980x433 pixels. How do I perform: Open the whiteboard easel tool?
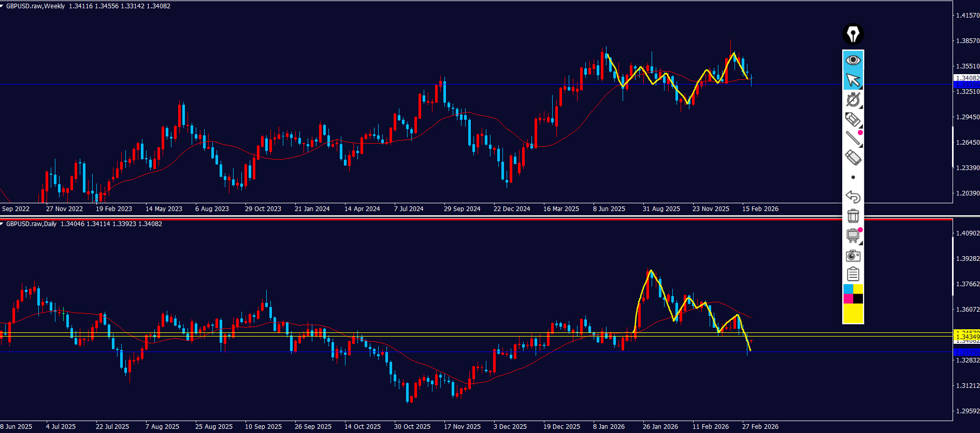(x=853, y=235)
